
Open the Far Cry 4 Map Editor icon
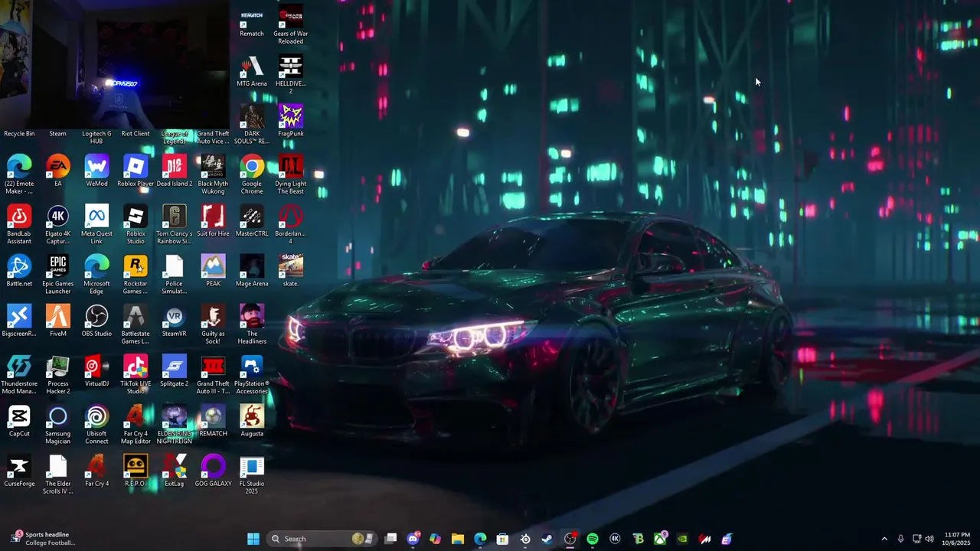[x=136, y=424]
